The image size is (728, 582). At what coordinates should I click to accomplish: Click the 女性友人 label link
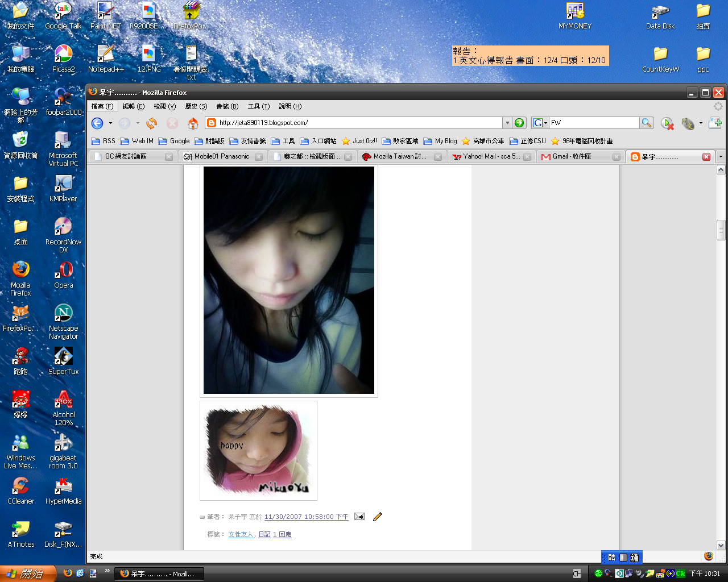coord(241,534)
